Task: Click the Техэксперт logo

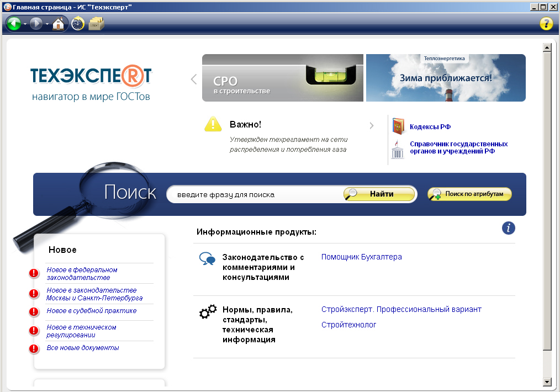Action: click(x=91, y=83)
